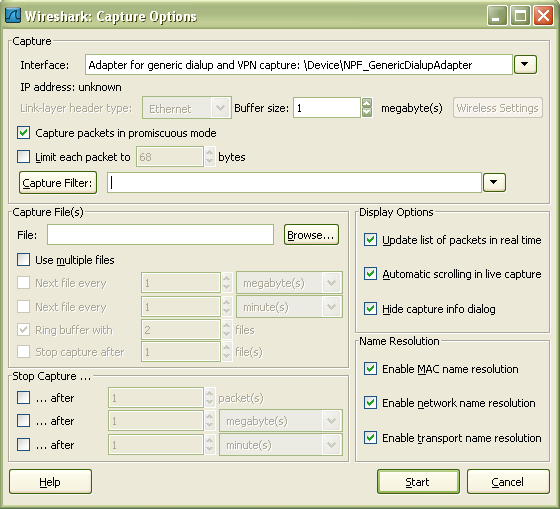This screenshot has height=509, width=560.
Task: Check stop capture after megabyte(s) box
Action: click(x=24, y=421)
